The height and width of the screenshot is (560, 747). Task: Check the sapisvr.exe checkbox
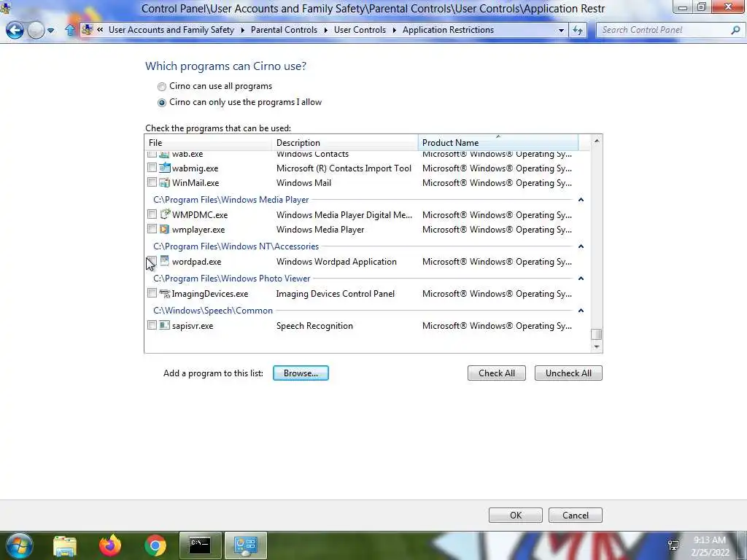coord(152,325)
